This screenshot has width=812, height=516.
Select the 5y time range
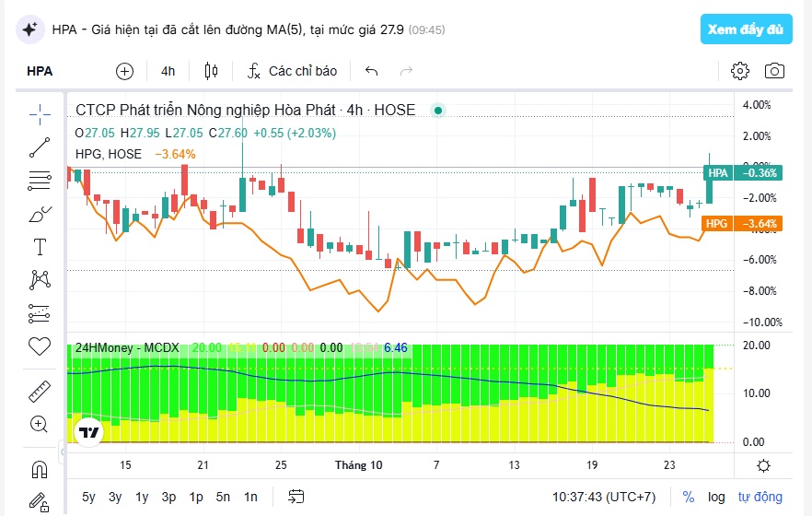[x=88, y=497]
